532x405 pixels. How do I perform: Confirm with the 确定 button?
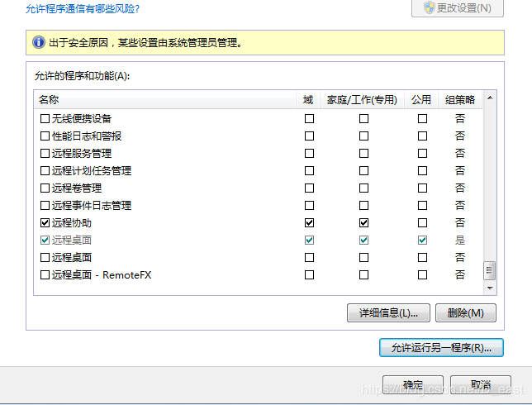[x=413, y=384]
